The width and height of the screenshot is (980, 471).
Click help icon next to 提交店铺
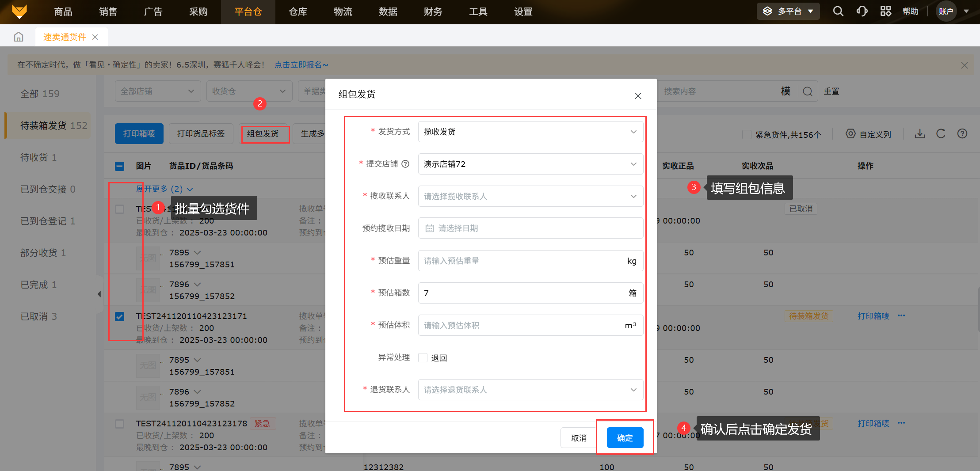(405, 164)
